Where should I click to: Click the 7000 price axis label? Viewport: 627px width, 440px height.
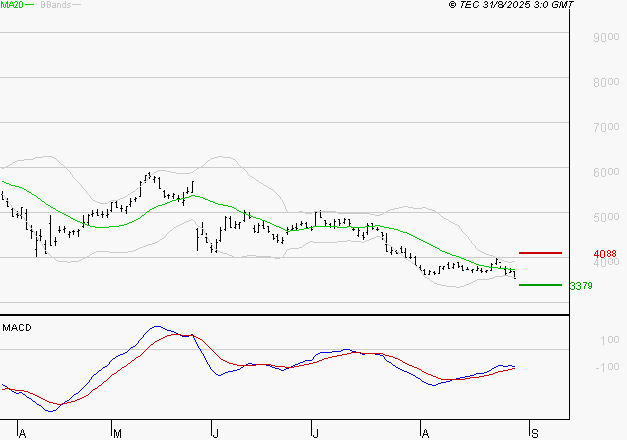click(606, 127)
